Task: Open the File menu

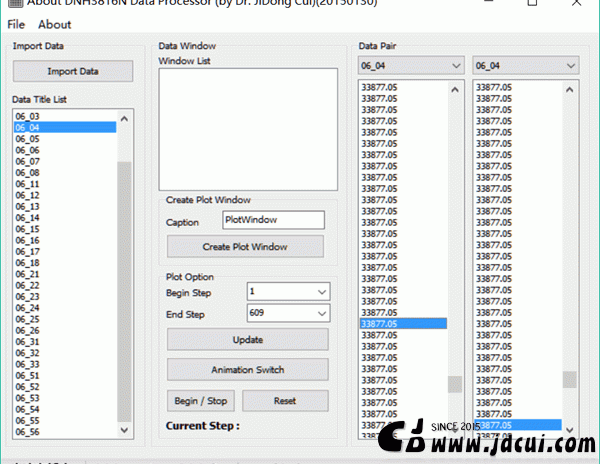Action: point(15,24)
